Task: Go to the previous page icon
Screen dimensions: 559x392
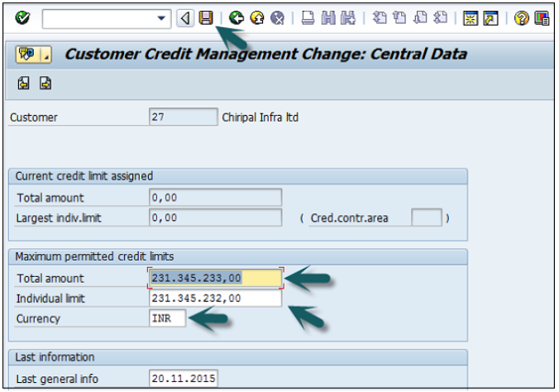Action: pos(400,17)
